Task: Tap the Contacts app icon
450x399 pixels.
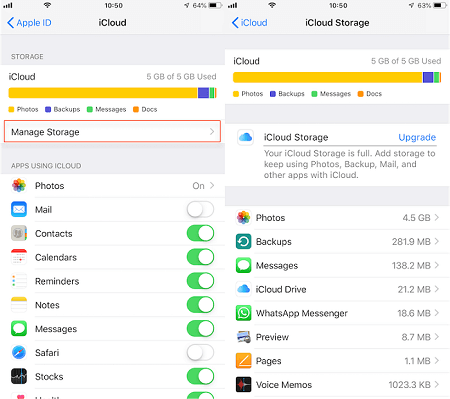Action: click(19, 233)
